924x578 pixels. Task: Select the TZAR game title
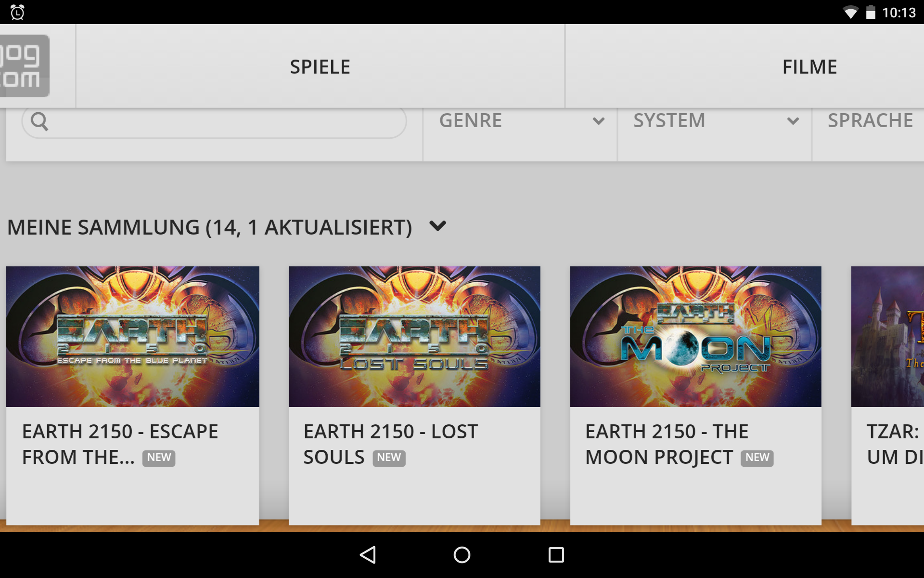[895, 444]
